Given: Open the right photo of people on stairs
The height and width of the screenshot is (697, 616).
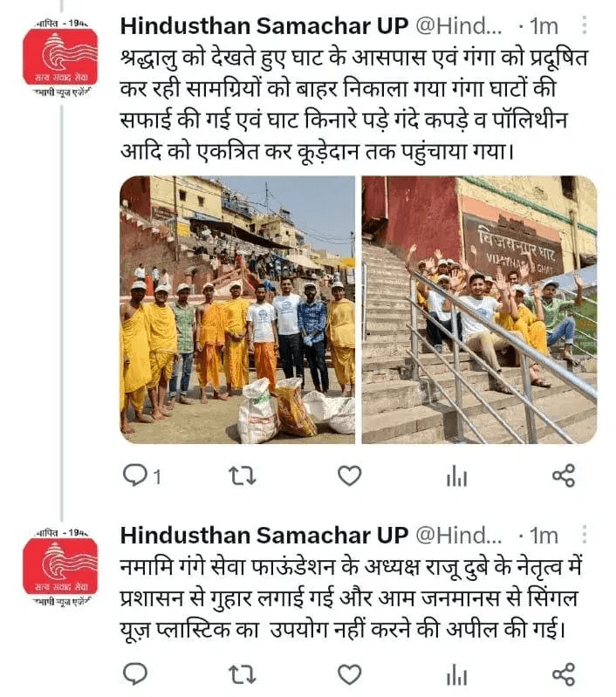Looking at the screenshot, I should pyautogui.click(x=479, y=310).
